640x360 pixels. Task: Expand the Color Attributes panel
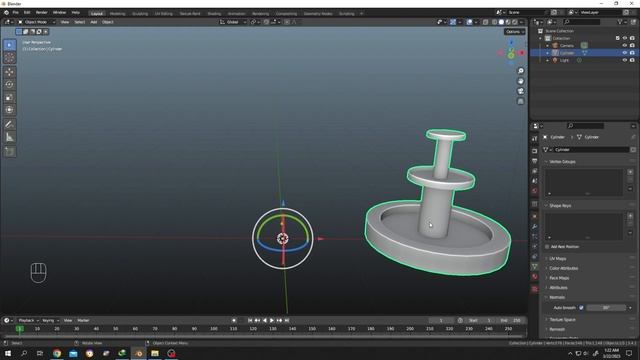[563, 269]
